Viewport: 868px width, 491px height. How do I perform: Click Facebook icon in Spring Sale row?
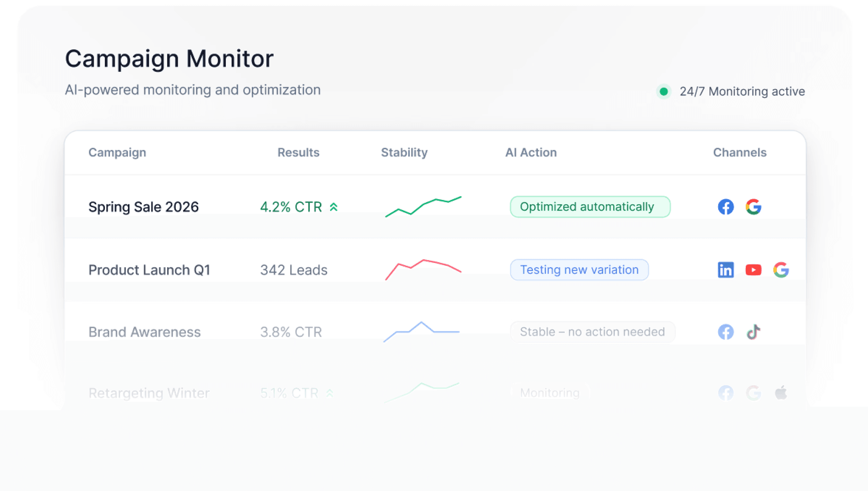[725, 207]
